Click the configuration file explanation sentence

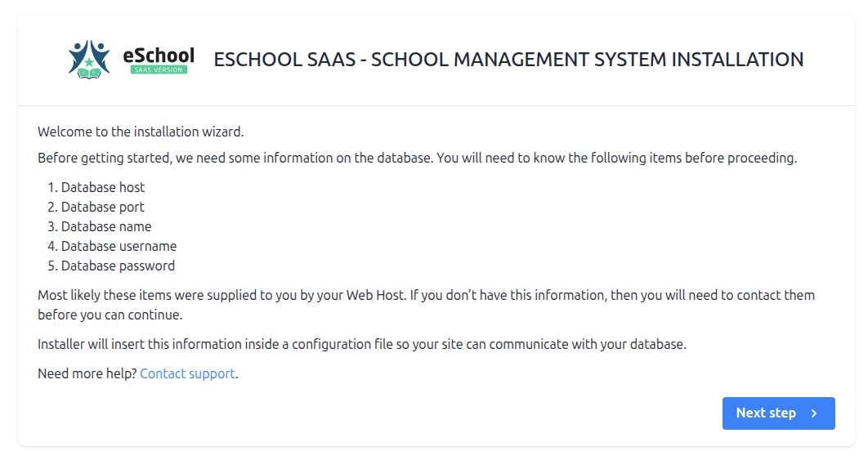(361, 344)
